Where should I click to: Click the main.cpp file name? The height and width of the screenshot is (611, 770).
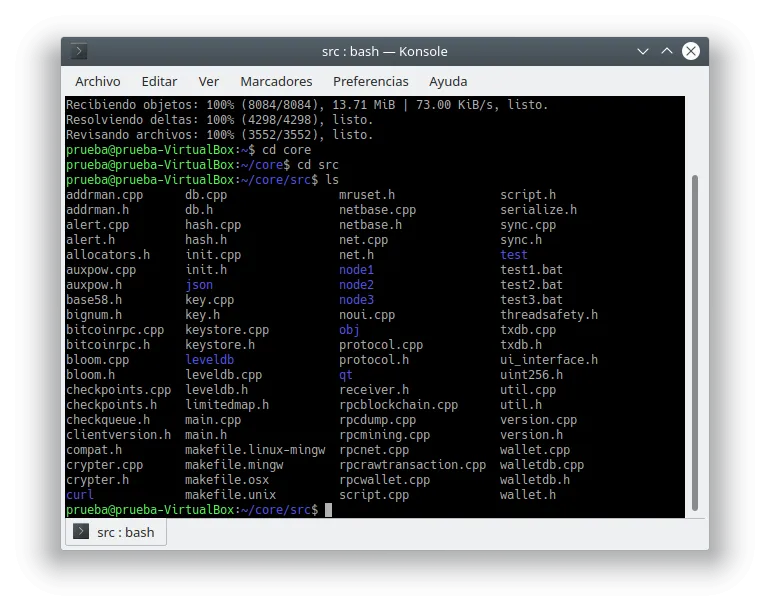[x=213, y=420]
